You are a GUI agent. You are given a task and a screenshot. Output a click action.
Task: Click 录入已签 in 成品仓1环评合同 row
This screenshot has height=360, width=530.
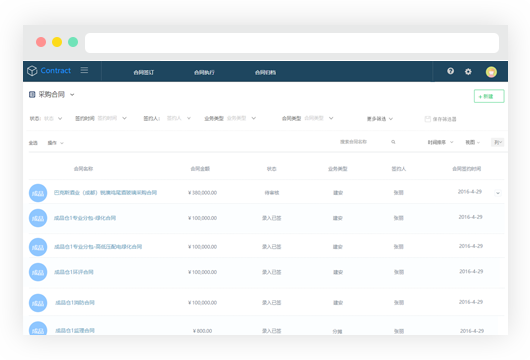click(x=272, y=272)
